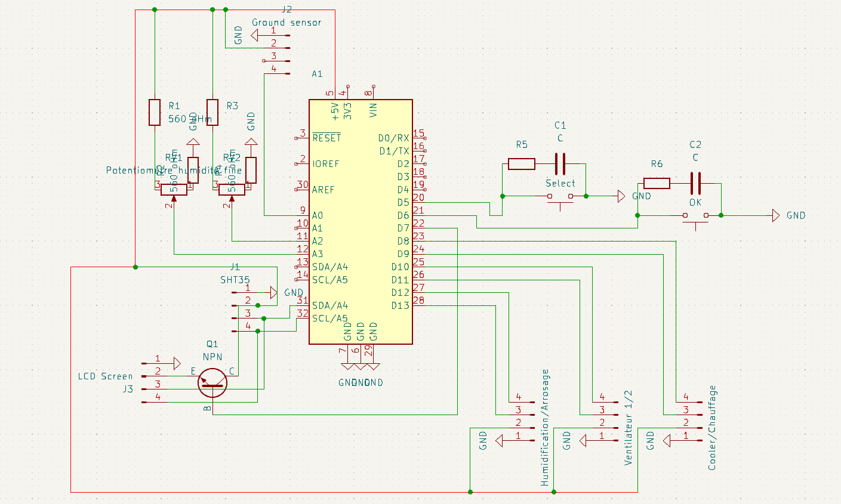Click the 'Potentiomètre humidité fine' label

click(174, 170)
